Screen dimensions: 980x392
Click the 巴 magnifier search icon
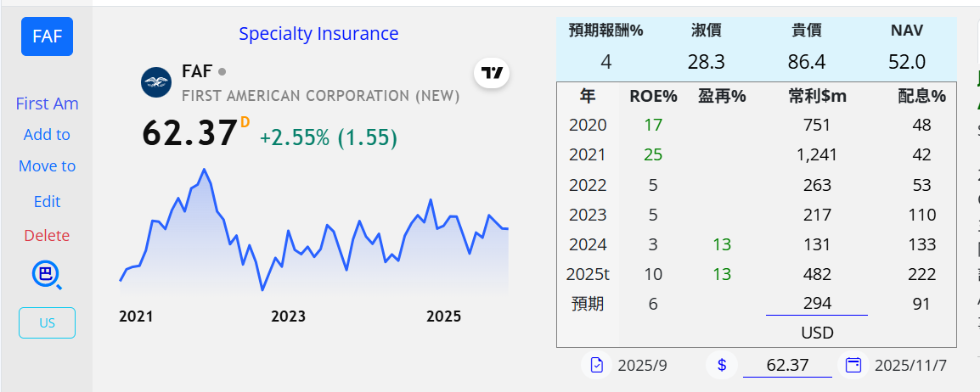[47, 275]
